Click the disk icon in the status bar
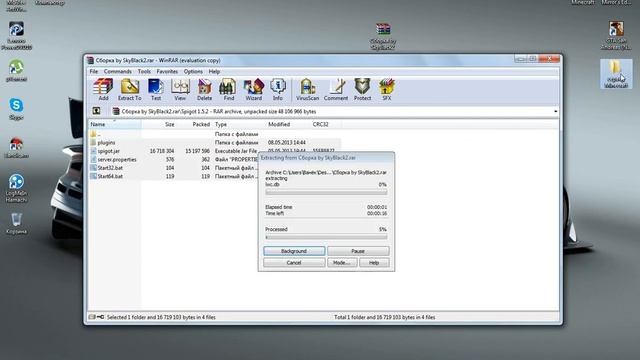The width and height of the screenshot is (640, 360). pos(92,317)
